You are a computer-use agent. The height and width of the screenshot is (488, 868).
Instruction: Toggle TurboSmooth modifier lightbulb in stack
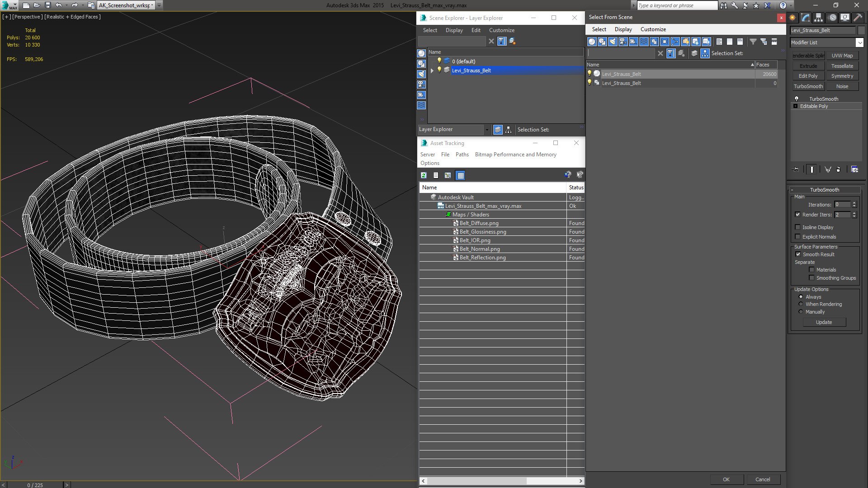797,99
